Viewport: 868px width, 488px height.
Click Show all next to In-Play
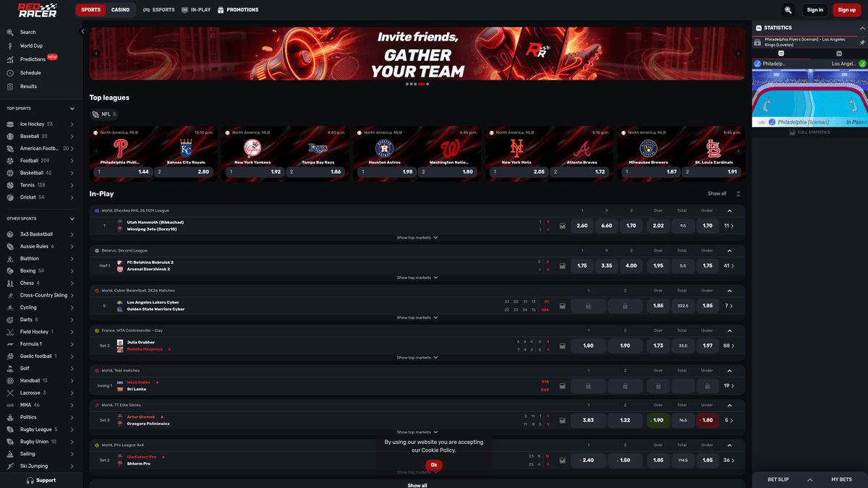point(717,194)
